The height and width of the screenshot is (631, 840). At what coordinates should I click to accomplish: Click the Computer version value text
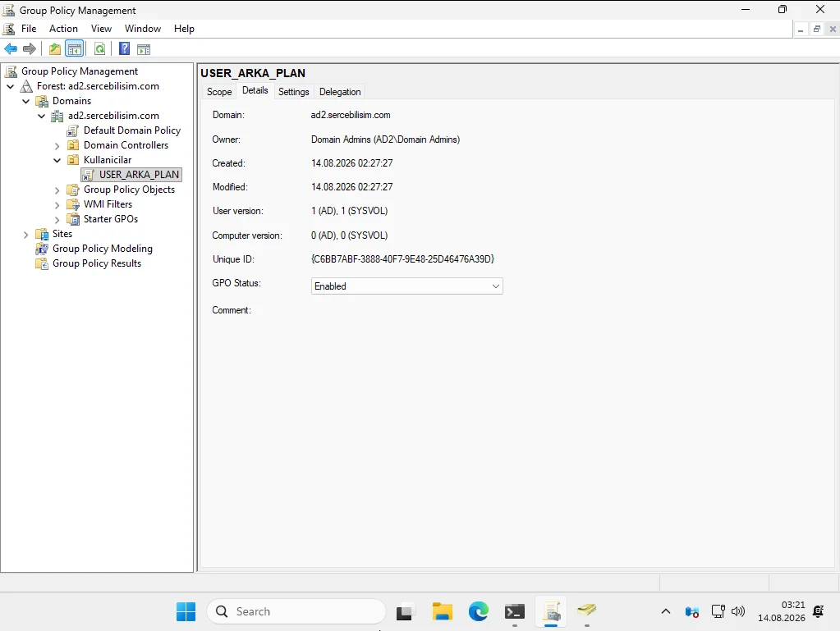click(349, 235)
